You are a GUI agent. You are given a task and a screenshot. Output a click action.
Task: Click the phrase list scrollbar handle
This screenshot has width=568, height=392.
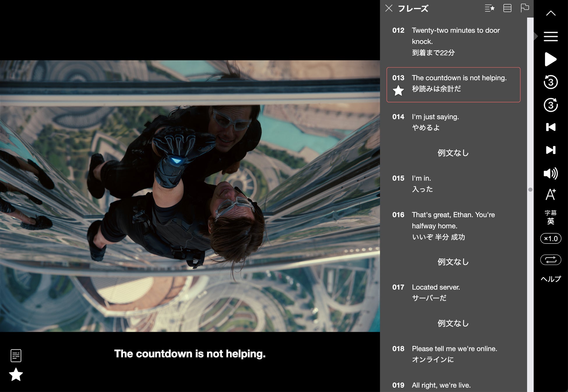530,190
